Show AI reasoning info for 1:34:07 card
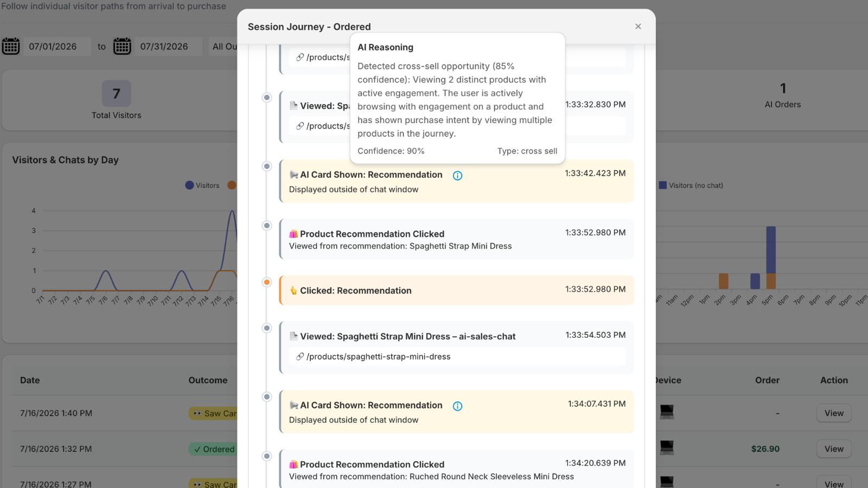This screenshot has width=868, height=488. pos(457,406)
